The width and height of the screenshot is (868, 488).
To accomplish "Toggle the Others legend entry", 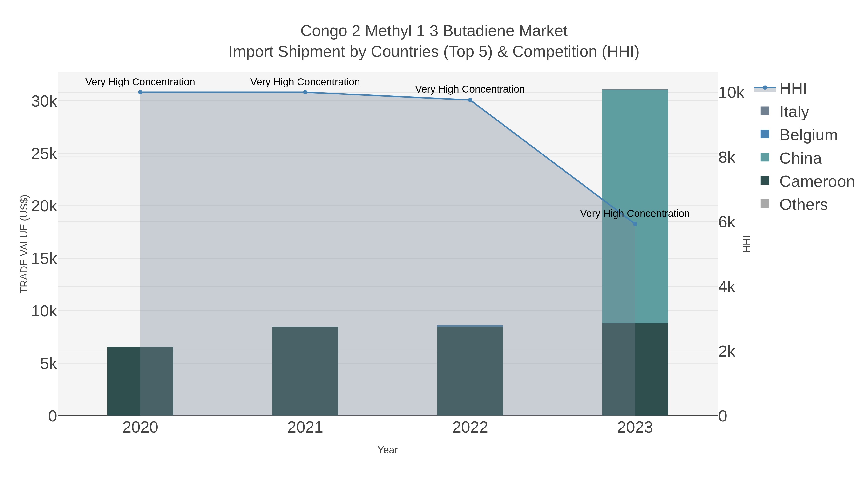I will click(x=794, y=204).
